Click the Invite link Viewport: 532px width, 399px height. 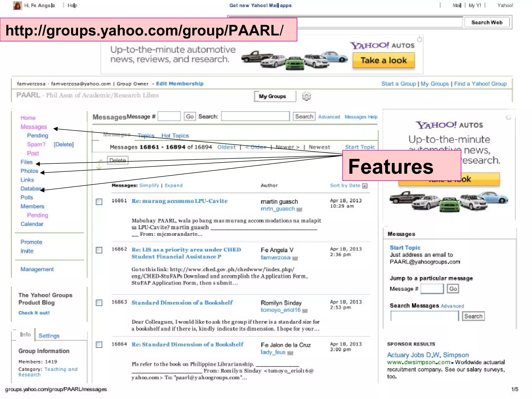27,251
